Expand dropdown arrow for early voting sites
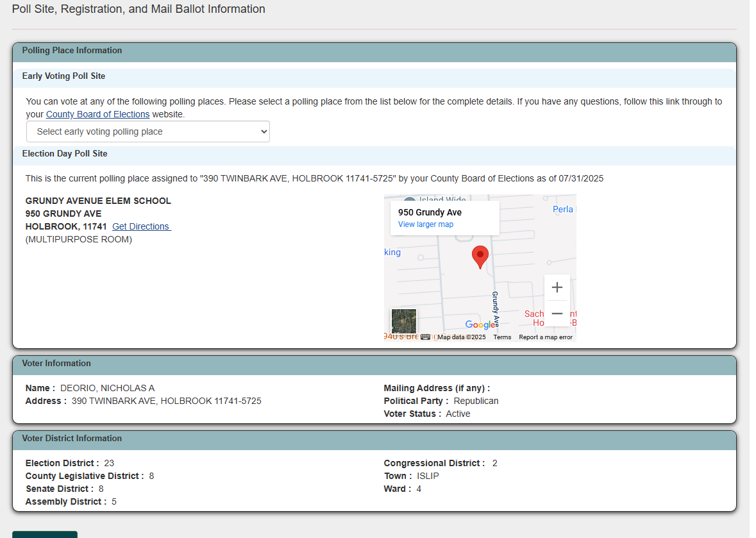 [264, 131]
